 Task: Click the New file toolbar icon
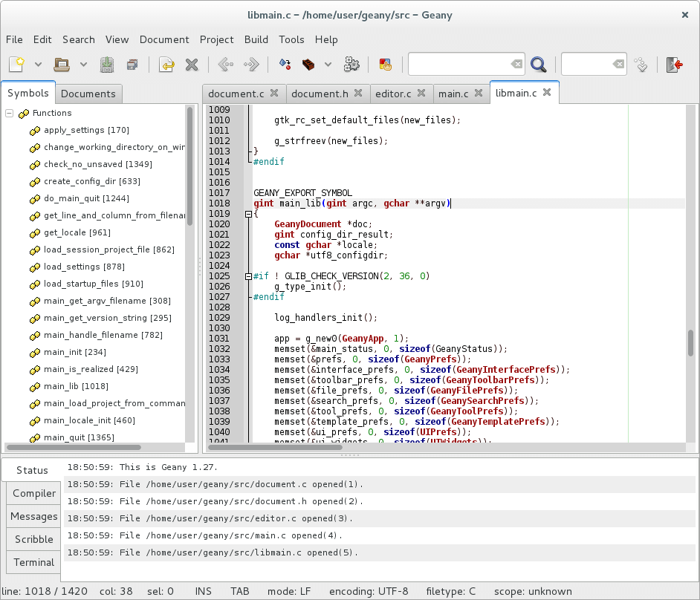pyautogui.click(x=17, y=65)
